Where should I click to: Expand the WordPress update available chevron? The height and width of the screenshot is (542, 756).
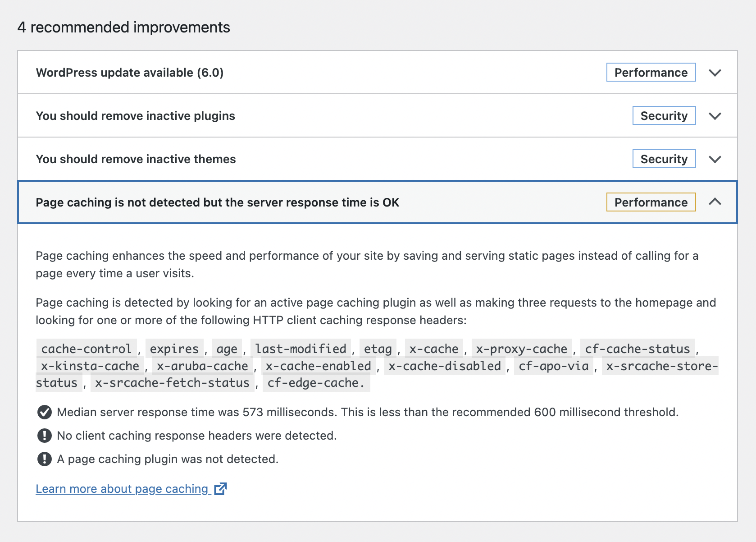click(x=715, y=73)
